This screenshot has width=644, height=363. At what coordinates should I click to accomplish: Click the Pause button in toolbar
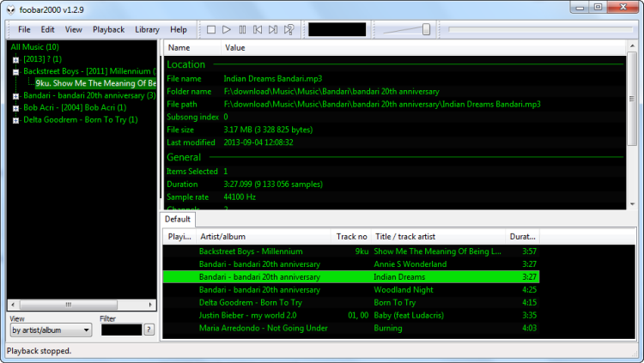tap(242, 29)
